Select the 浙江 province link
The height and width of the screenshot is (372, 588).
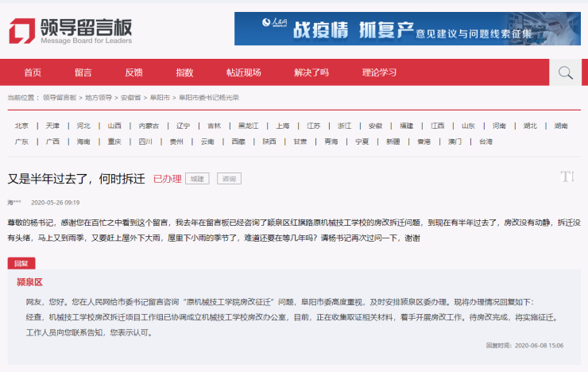[x=344, y=126]
